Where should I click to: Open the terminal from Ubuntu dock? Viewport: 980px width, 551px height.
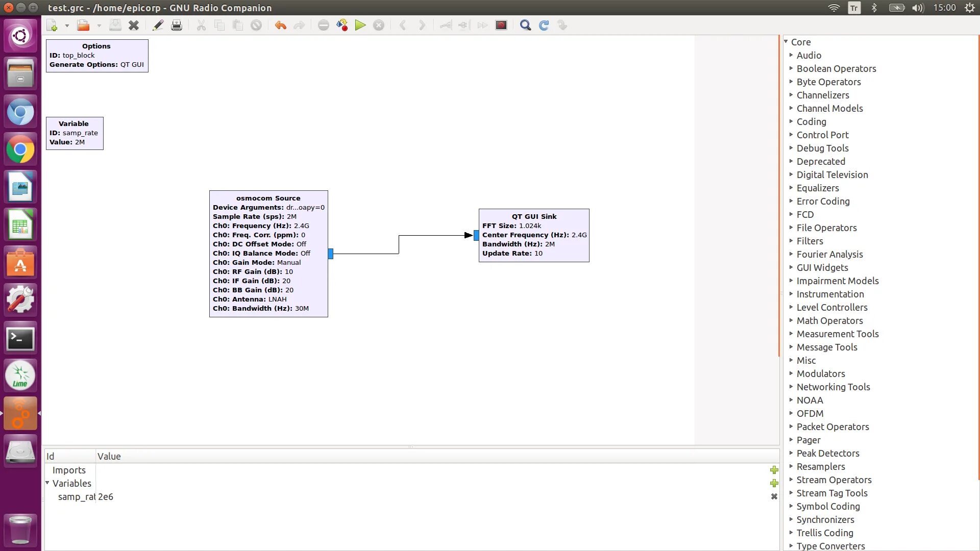coord(20,338)
